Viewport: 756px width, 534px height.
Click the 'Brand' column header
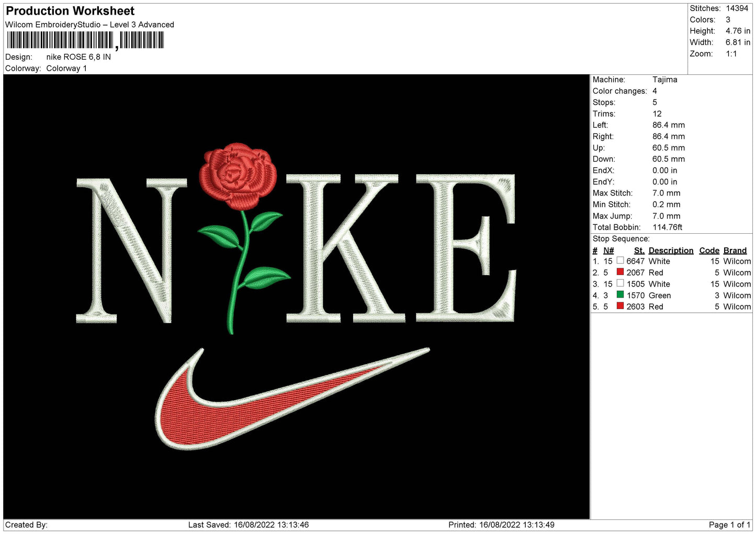coord(735,251)
